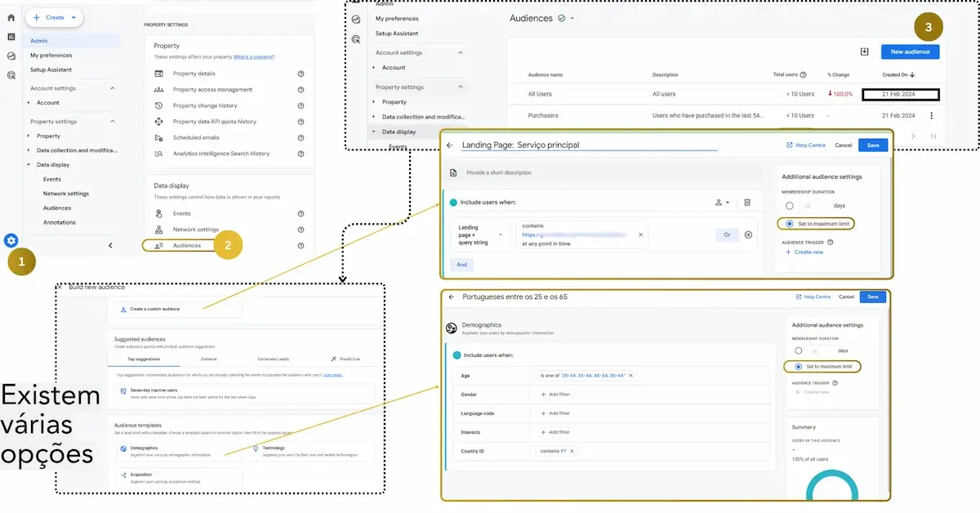Click the Landing Page audience name field

click(x=588, y=145)
